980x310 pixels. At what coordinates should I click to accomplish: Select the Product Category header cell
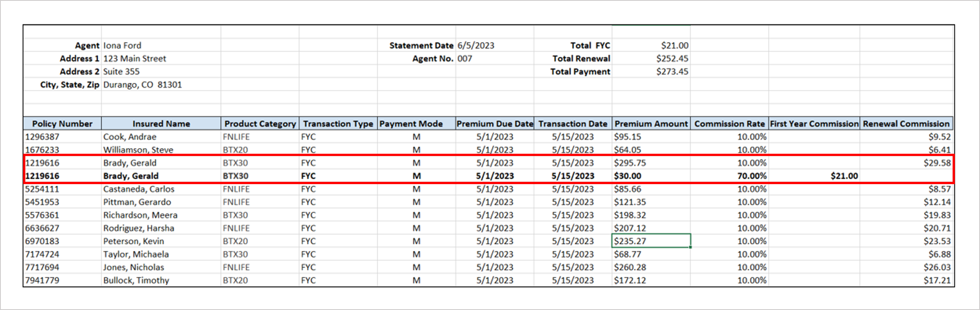(x=260, y=124)
